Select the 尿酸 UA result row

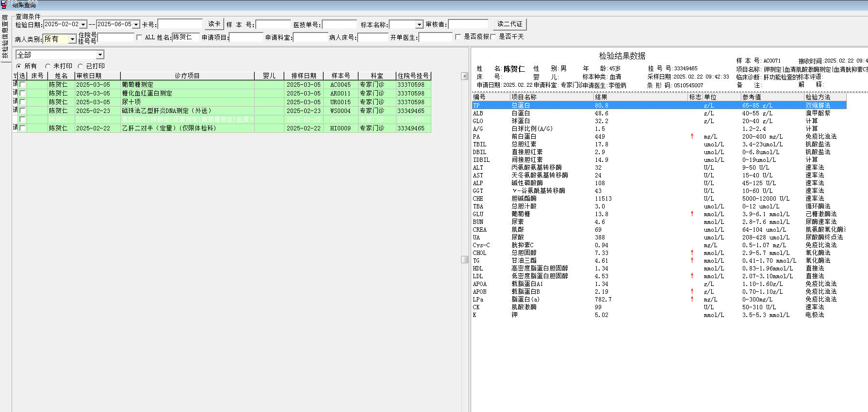pos(659,237)
